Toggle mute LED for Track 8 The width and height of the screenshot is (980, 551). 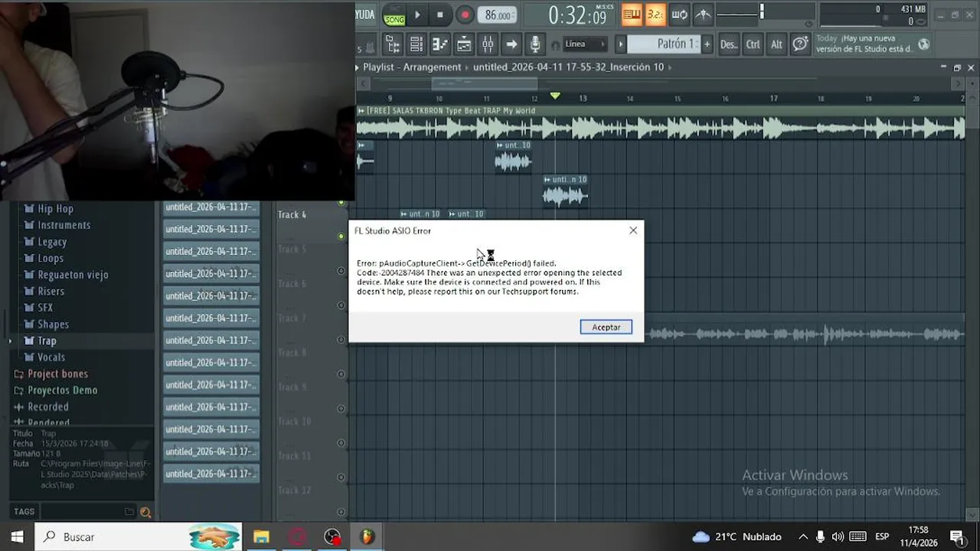tap(341, 374)
